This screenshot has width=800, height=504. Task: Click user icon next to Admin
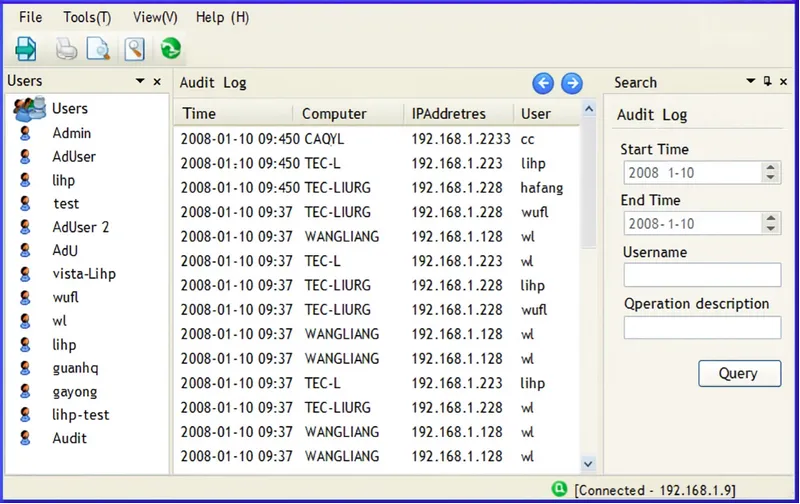coord(24,133)
